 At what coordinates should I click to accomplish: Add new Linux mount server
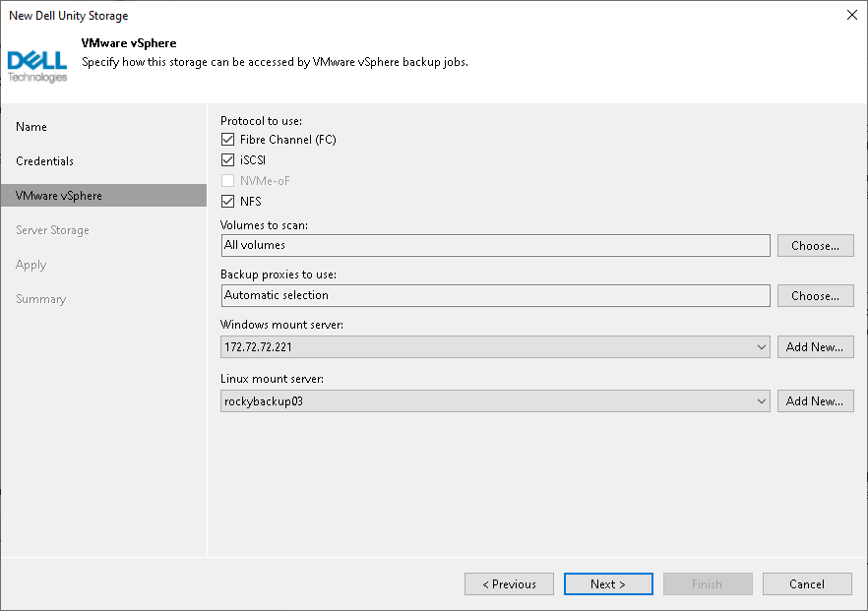coord(816,401)
